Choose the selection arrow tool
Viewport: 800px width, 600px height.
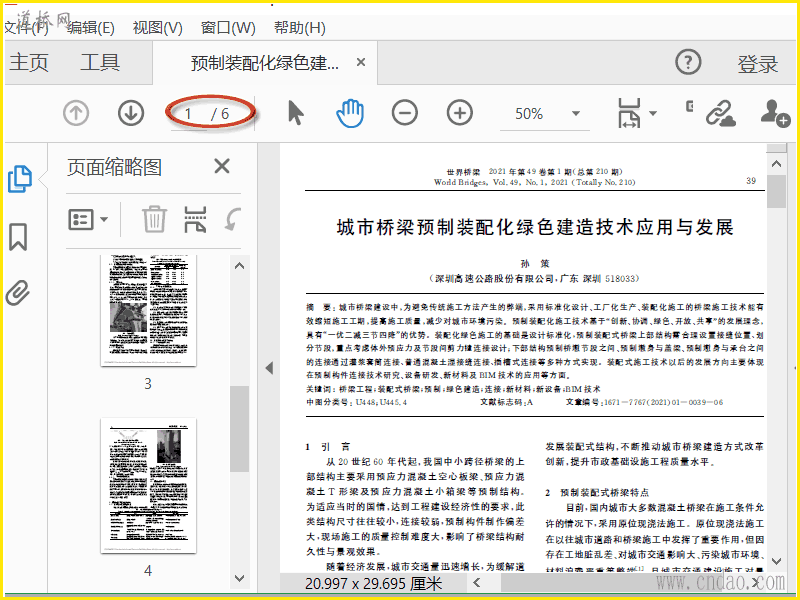point(295,113)
